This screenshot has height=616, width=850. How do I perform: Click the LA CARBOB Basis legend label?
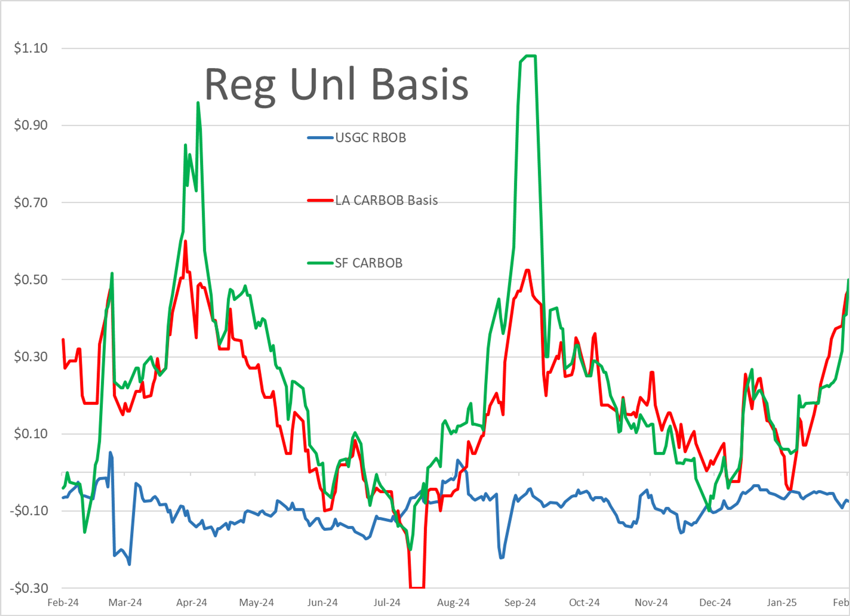[x=386, y=201]
